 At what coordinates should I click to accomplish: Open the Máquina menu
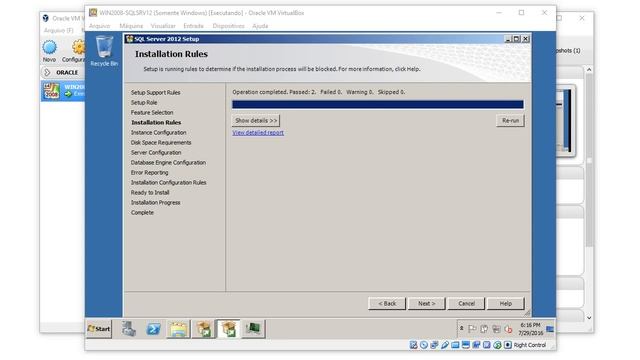tap(131, 26)
